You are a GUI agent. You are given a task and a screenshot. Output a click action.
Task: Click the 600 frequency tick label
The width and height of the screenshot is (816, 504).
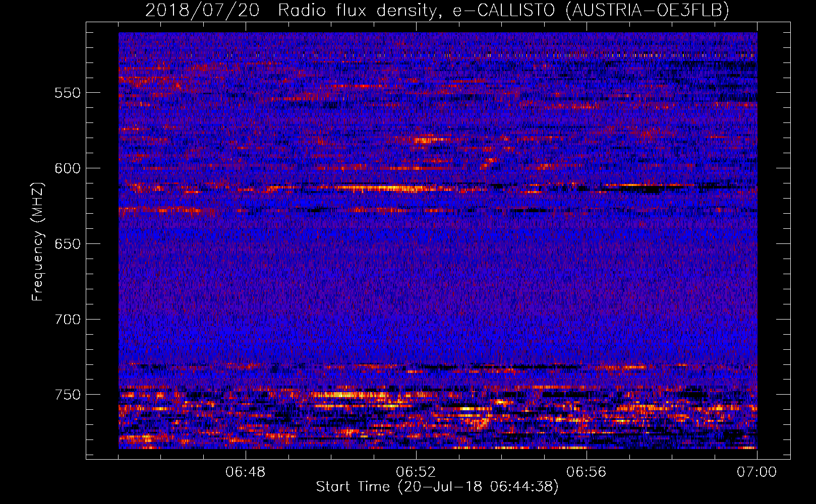[x=68, y=168]
